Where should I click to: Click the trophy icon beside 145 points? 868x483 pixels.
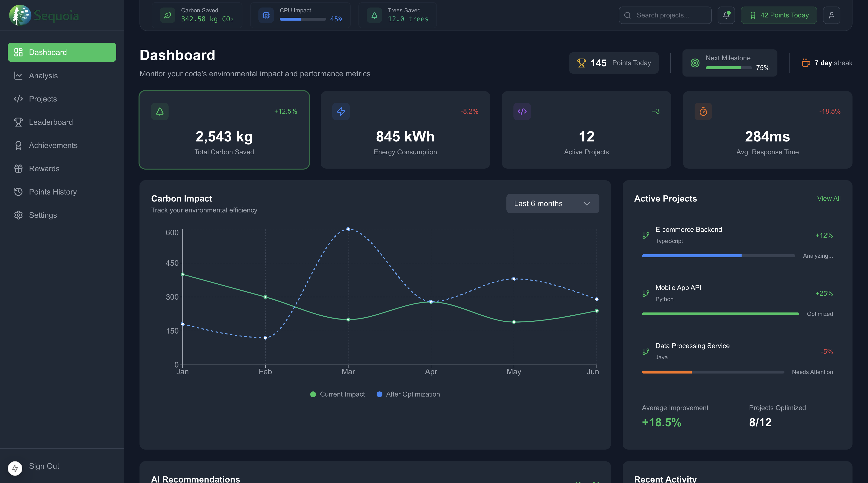point(581,63)
